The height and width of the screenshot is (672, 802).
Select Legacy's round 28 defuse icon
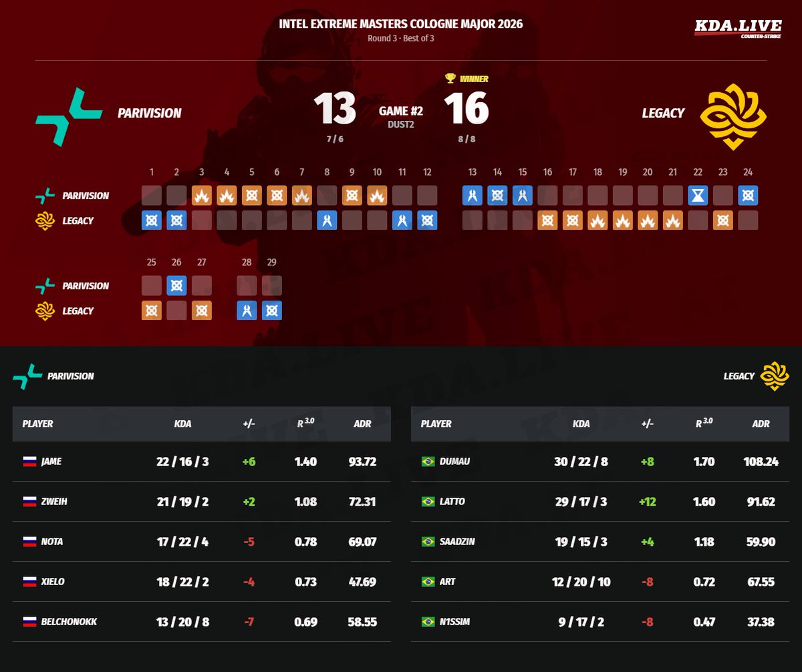coord(247,310)
